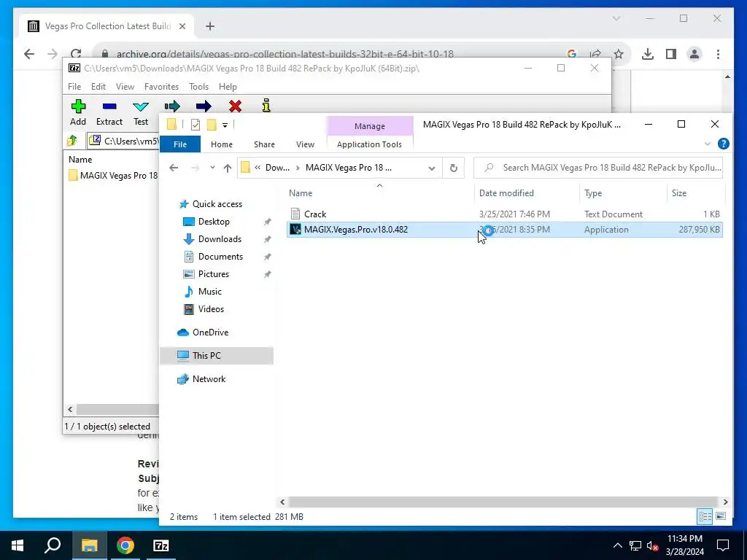
Task: Open Quick access in navigation pane
Action: pyautogui.click(x=217, y=204)
